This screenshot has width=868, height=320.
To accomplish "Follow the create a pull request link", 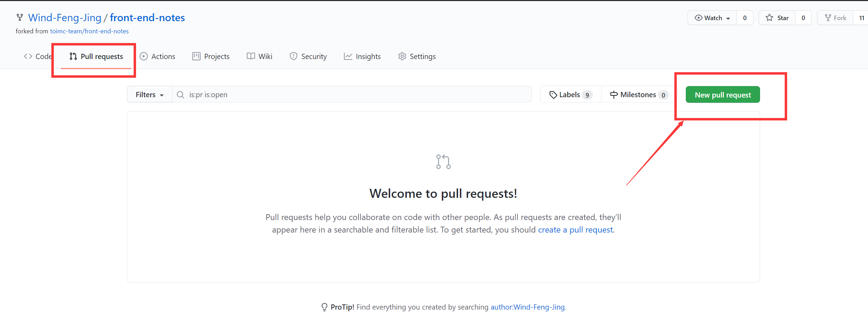I will 575,230.
